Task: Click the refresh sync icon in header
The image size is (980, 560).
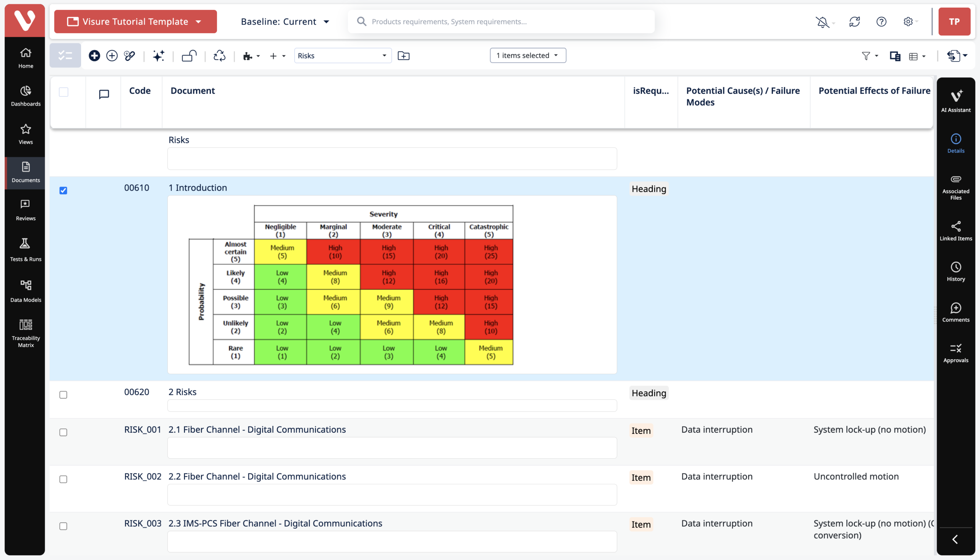Action: pyautogui.click(x=854, y=22)
